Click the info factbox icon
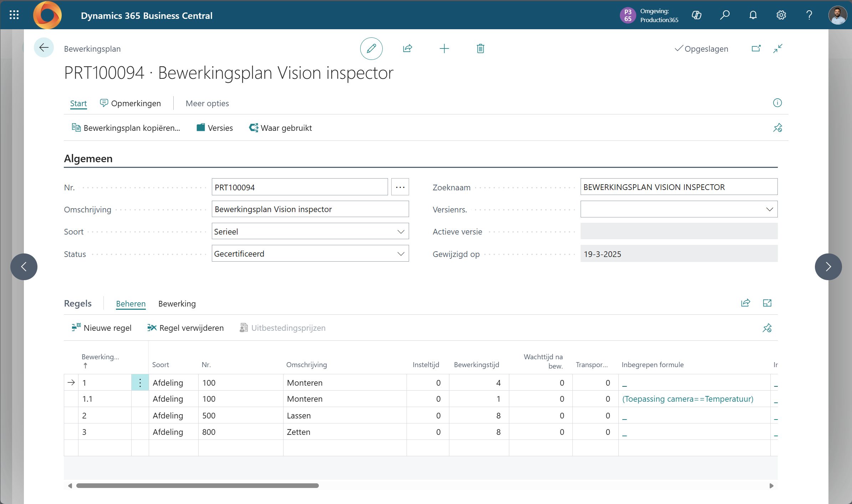This screenshot has width=852, height=504. pyautogui.click(x=777, y=103)
